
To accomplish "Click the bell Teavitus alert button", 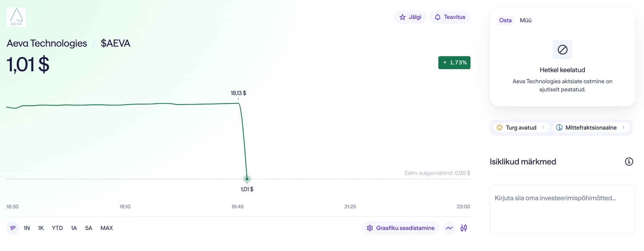I will point(450,17).
